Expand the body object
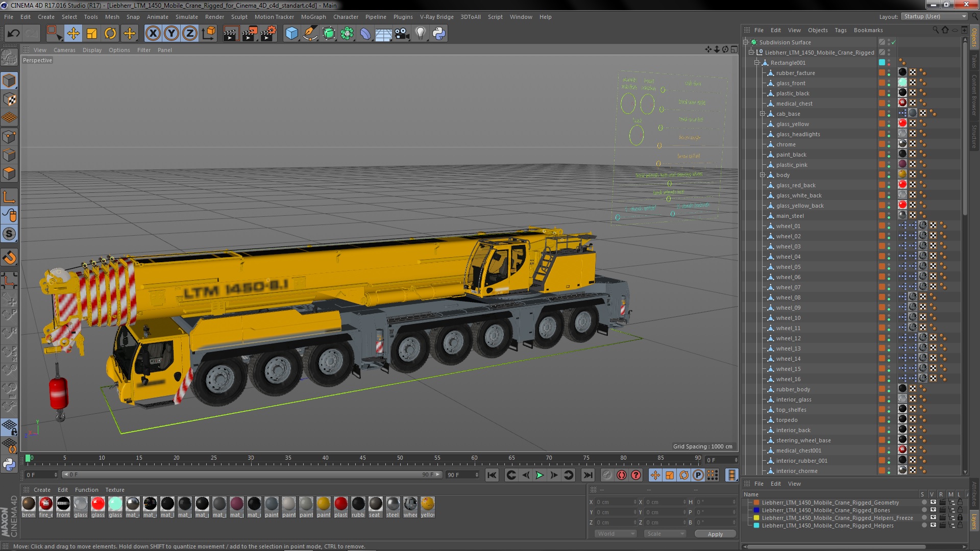Image resolution: width=980 pixels, height=551 pixels. [763, 175]
